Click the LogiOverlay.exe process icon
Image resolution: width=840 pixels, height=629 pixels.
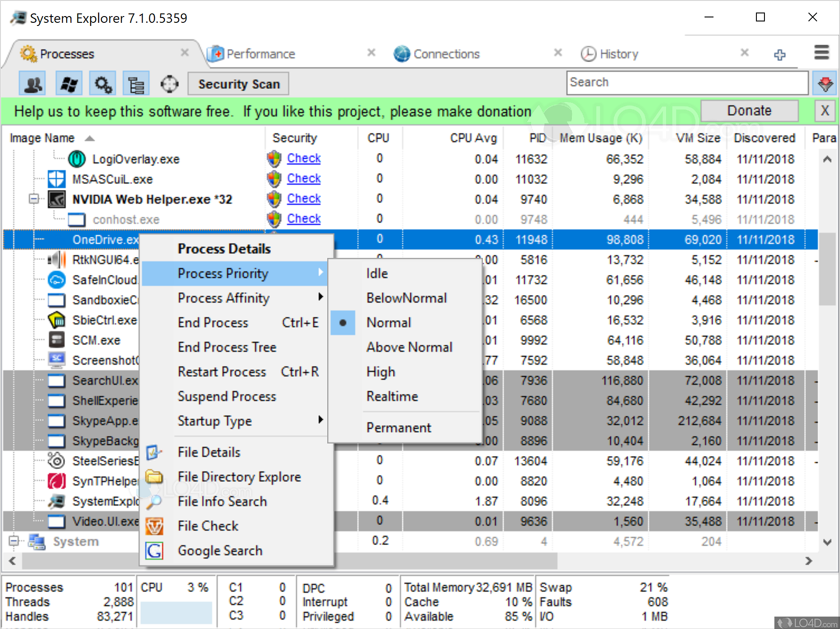coord(76,159)
